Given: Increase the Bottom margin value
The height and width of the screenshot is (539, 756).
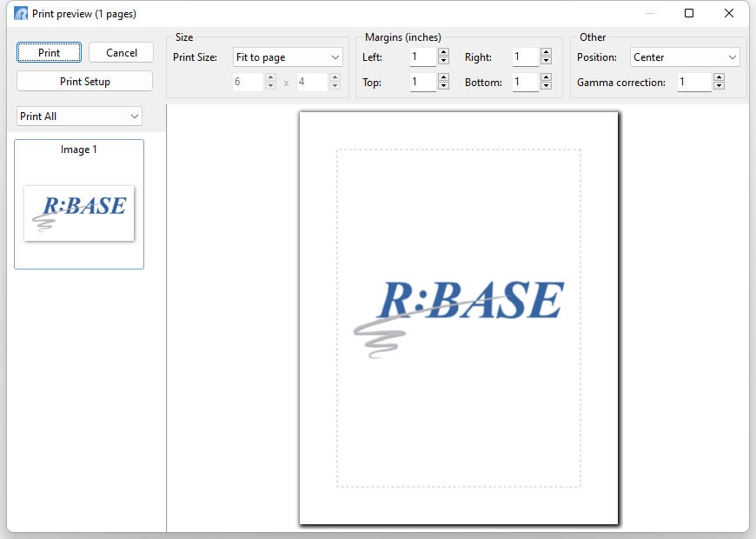Looking at the screenshot, I should click(546, 77).
